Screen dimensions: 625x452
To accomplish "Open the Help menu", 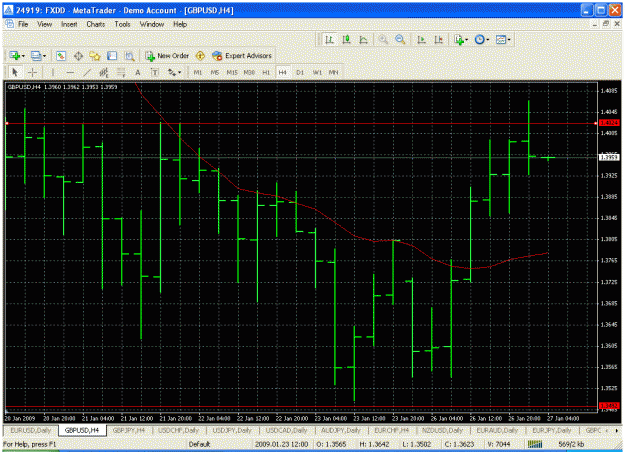I will click(180, 24).
